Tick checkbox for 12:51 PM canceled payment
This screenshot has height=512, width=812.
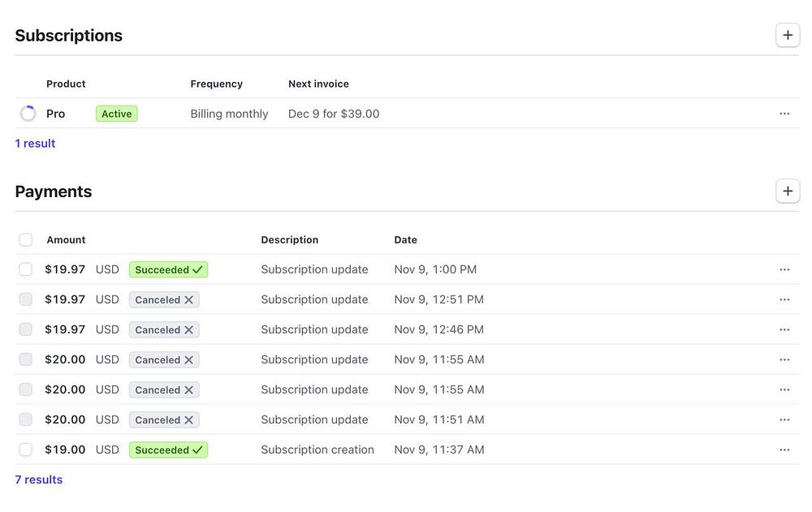point(26,299)
